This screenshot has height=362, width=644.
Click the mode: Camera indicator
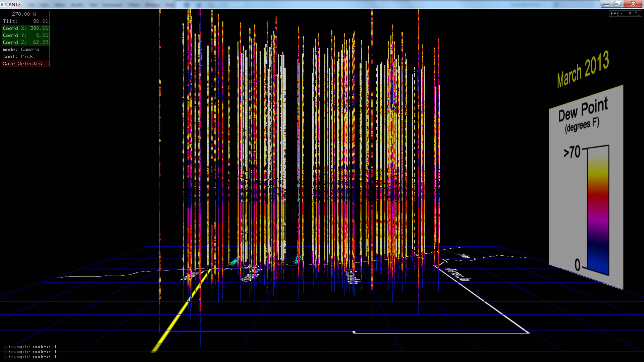click(x=25, y=49)
